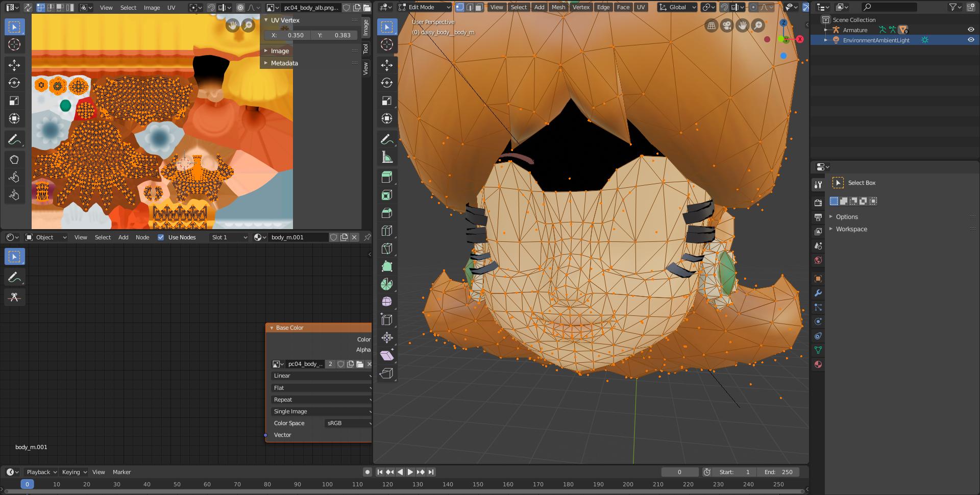Select the Measure tool in the 3D viewport toolbar
The height and width of the screenshot is (495, 980).
pyautogui.click(x=387, y=157)
